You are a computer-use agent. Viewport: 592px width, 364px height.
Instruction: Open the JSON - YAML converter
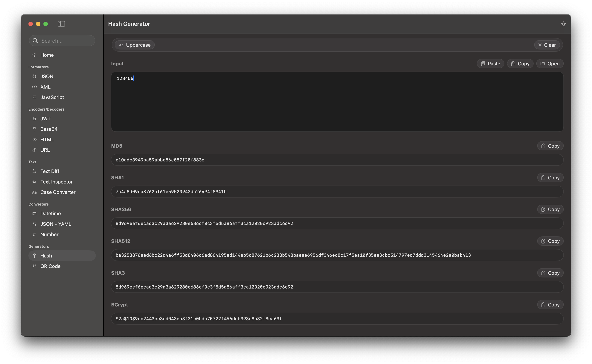55,224
